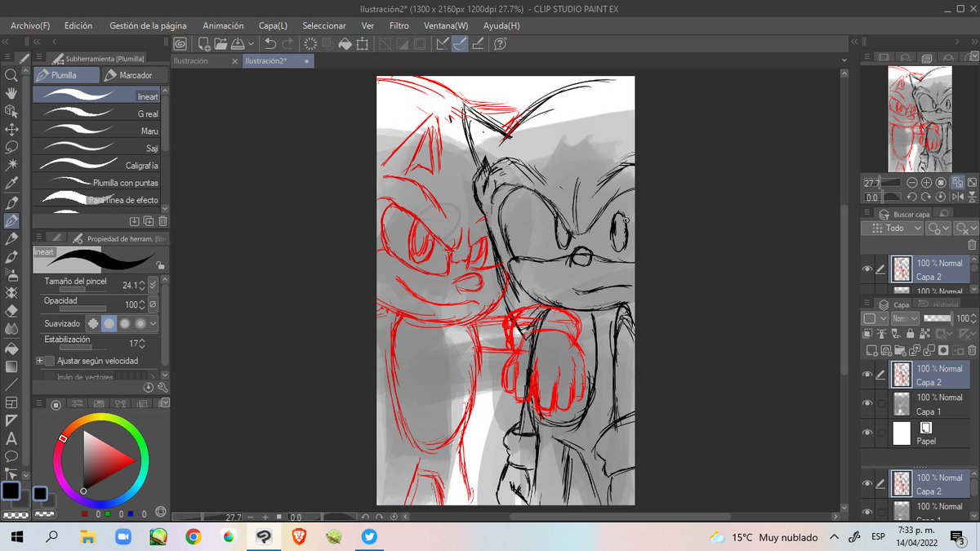Select the Lasso selection tool
This screenshot has width=980, height=551.
coord(11,148)
